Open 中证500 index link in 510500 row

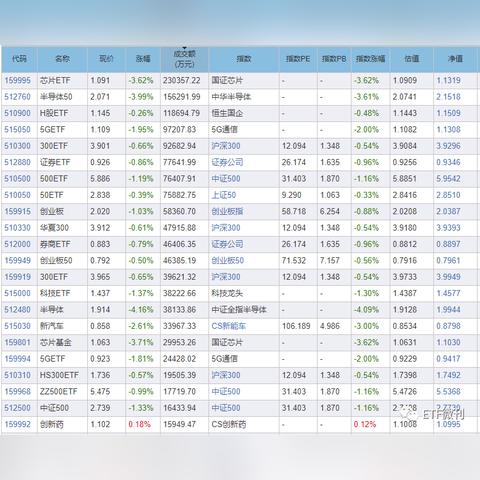click(226, 179)
